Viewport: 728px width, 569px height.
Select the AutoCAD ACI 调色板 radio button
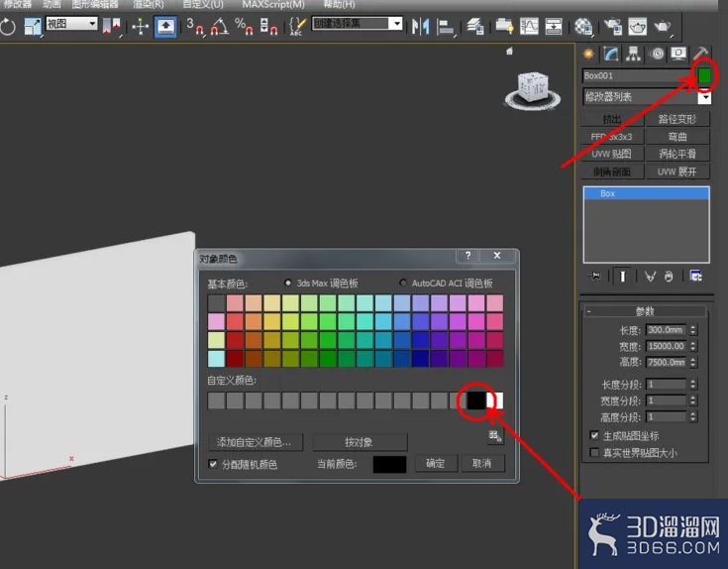403,283
